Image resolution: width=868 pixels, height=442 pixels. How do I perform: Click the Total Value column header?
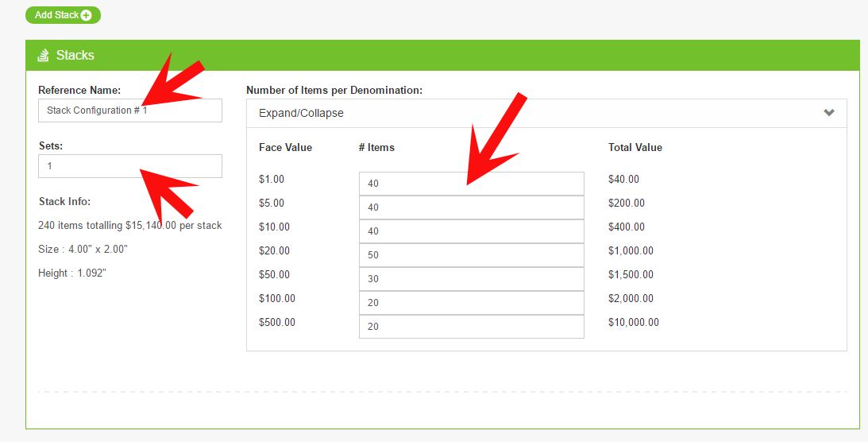click(x=635, y=147)
